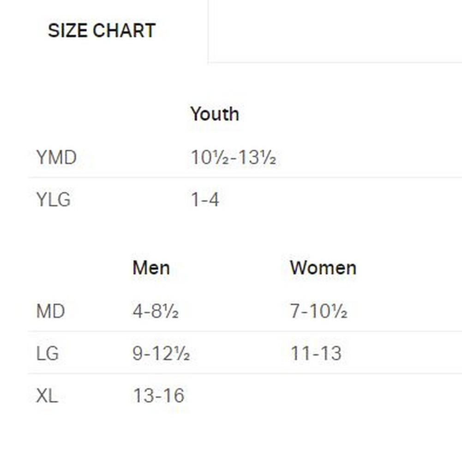This screenshot has height=476, width=462.
Task: Click the Youth column header
Action: (x=215, y=114)
